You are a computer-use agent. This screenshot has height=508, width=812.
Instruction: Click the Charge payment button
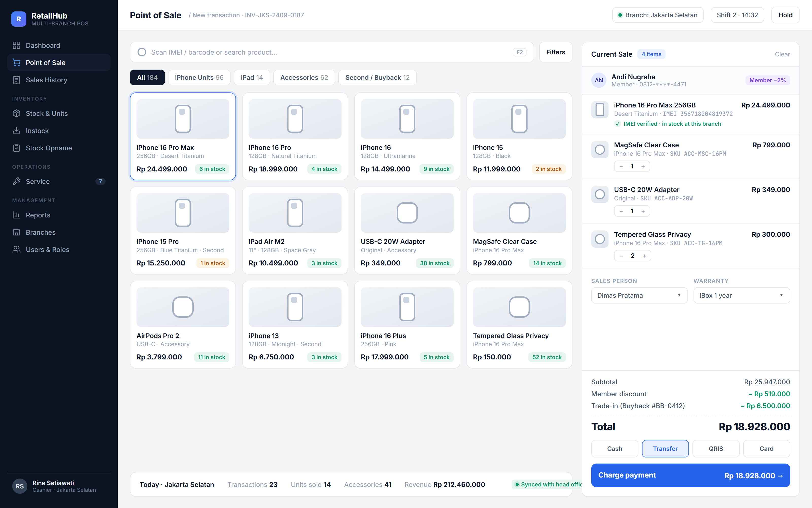[x=690, y=475]
